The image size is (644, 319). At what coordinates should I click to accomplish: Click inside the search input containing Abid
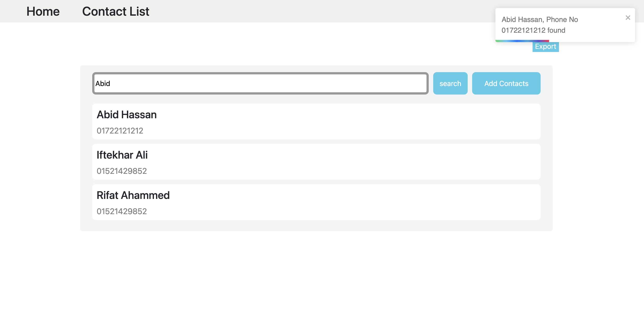coord(260,83)
